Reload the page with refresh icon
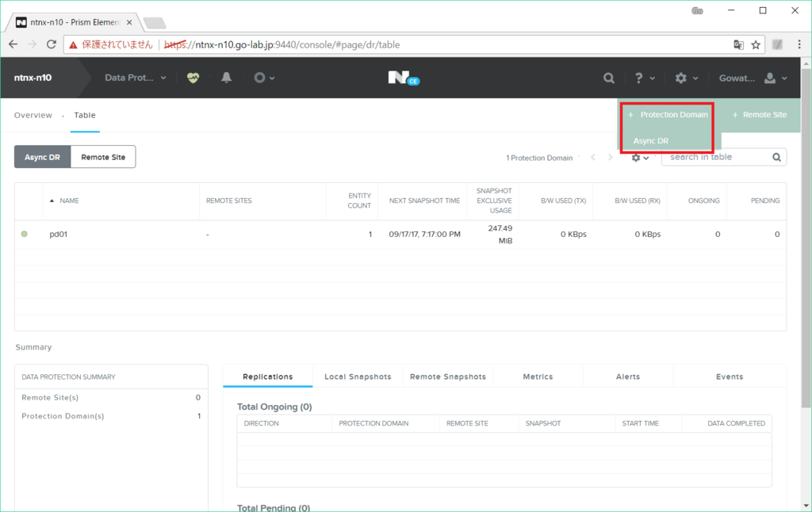The width and height of the screenshot is (812, 512). (52, 44)
